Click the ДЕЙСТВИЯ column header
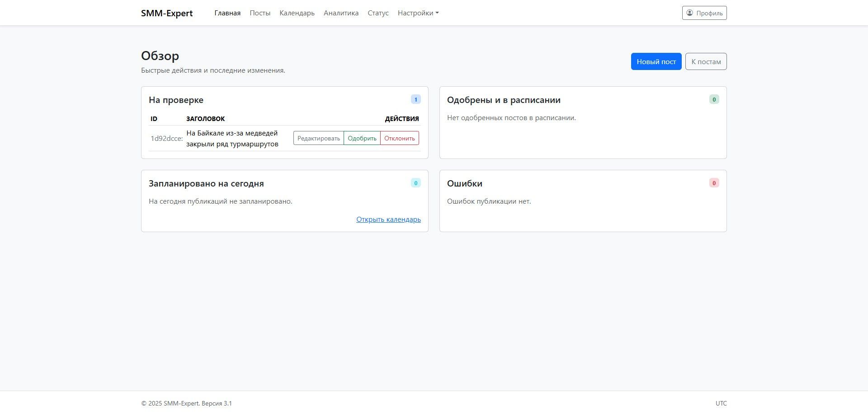 coord(402,119)
